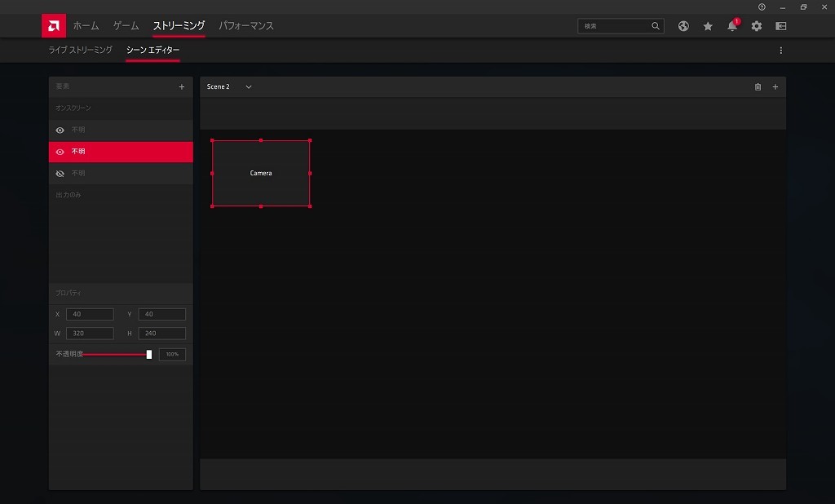Go to the パフォーマンス tab
Image resolution: width=835 pixels, height=504 pixels.
246,26
